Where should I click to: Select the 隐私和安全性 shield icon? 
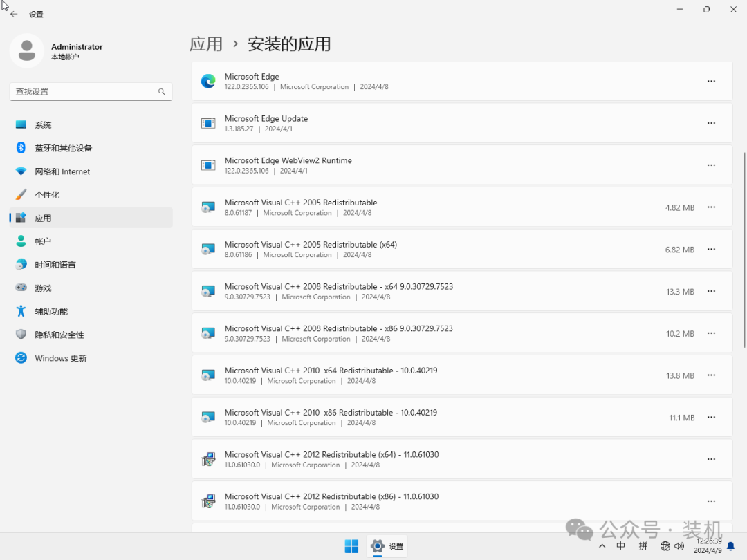19,335
